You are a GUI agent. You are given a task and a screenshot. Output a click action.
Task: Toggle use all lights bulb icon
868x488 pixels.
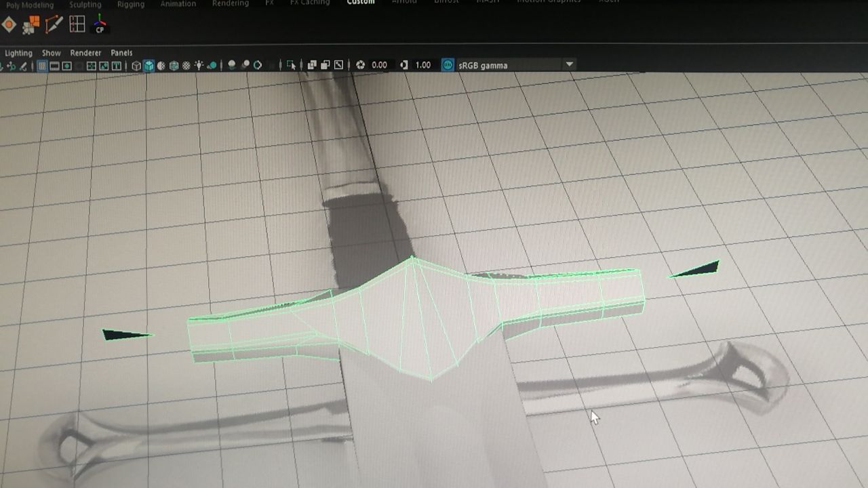coord(199,66)
